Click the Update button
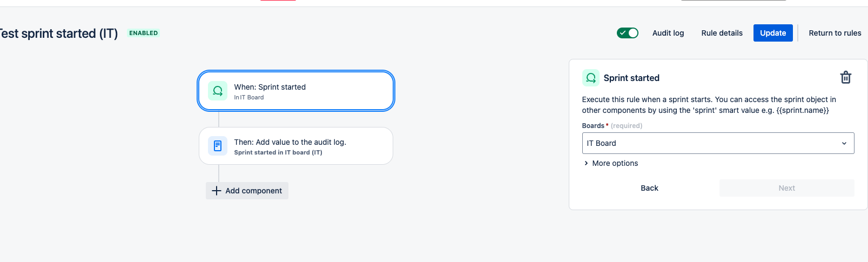The image size is (868, 262). 773,33
